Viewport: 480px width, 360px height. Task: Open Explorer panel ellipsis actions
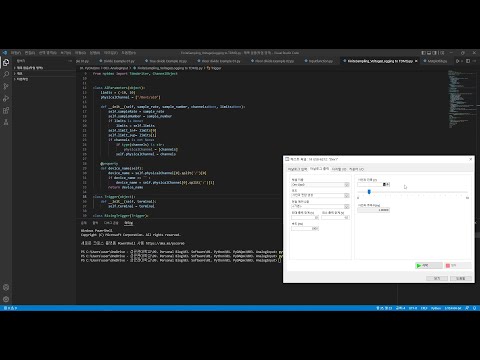tap(70, 61)
